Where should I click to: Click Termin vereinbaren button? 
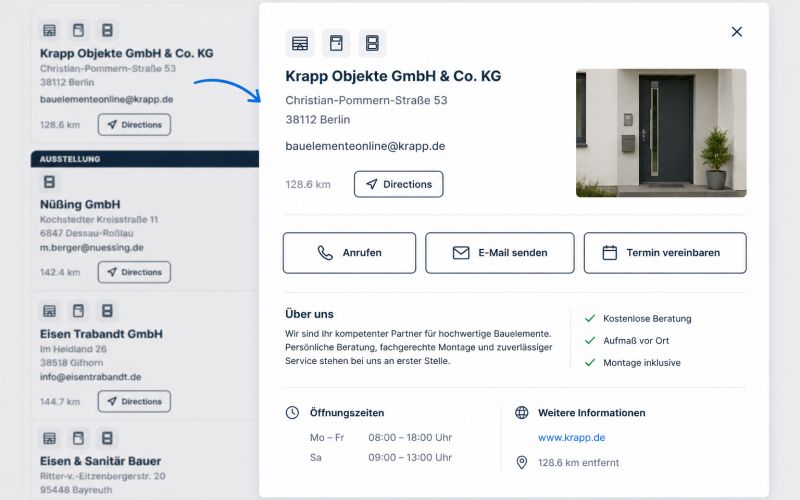click(x=665, y=253)
